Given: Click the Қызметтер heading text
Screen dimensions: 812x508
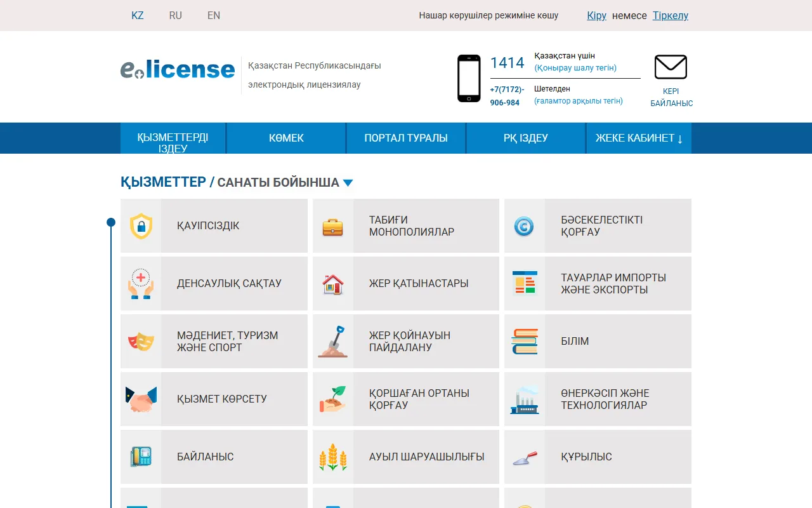Looking at the screenshot, I should click(x=163, y=182).
